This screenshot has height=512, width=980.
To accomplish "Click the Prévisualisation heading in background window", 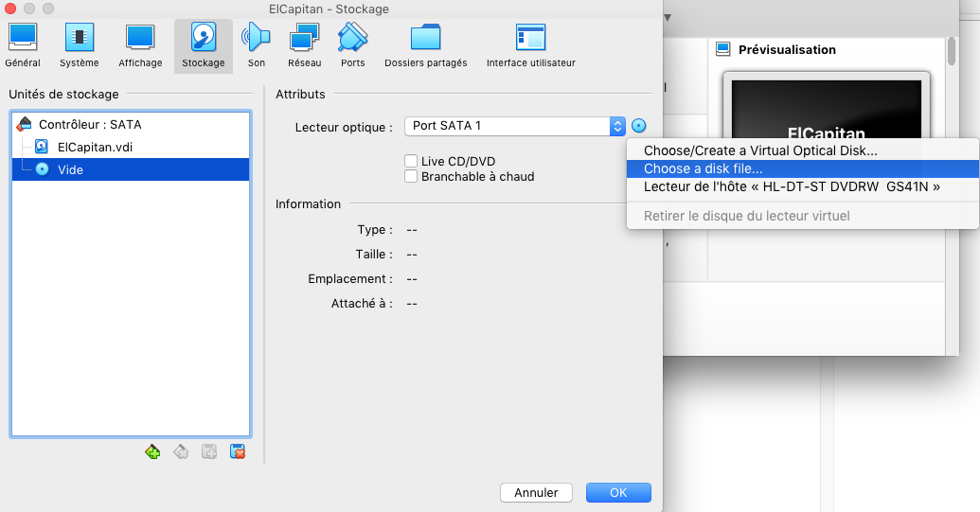I will 787,50.
